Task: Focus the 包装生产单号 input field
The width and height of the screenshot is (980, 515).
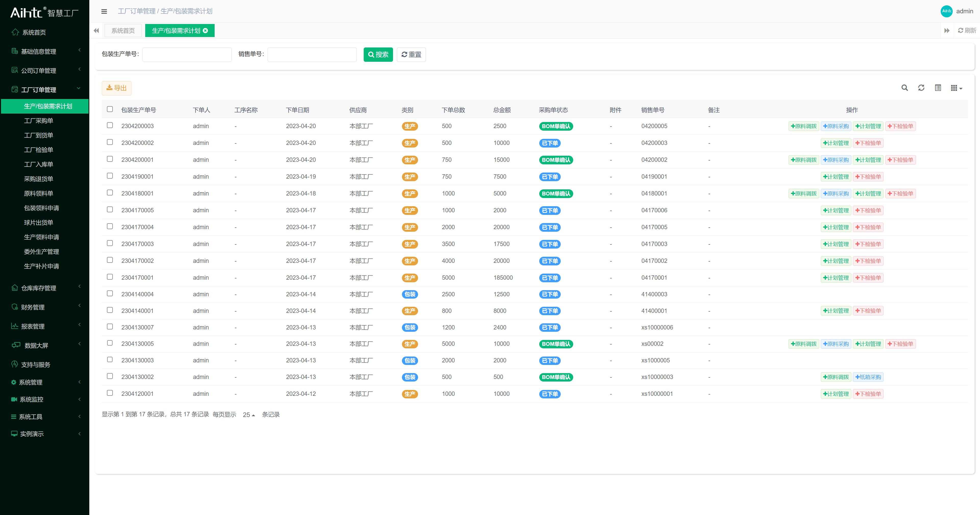Action: tap(187, 54)
